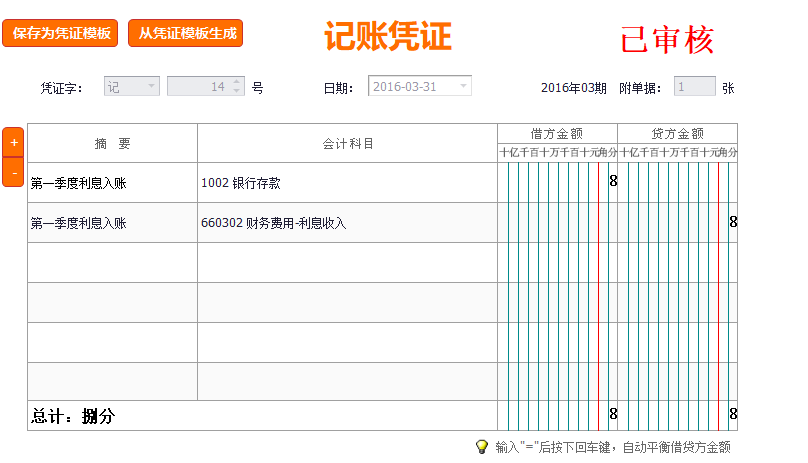
Task: Click the red 已审核 audited stamp
Action: (x=667, y=40)
